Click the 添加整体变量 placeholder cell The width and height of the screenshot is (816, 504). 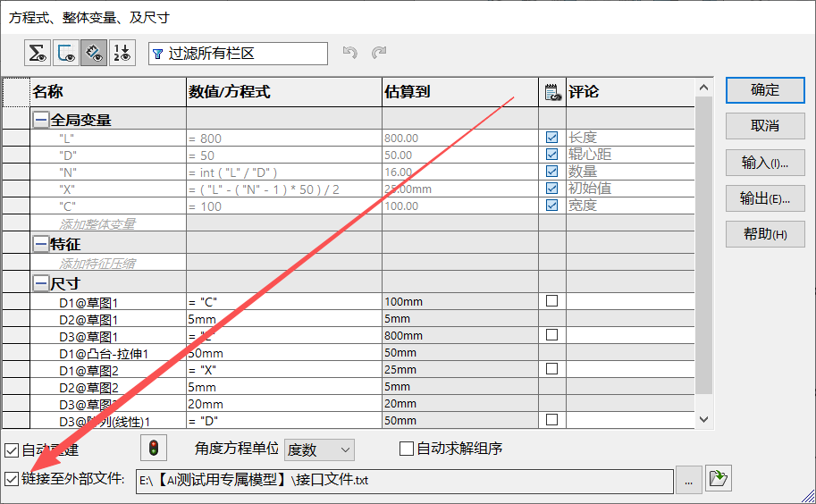108,224
